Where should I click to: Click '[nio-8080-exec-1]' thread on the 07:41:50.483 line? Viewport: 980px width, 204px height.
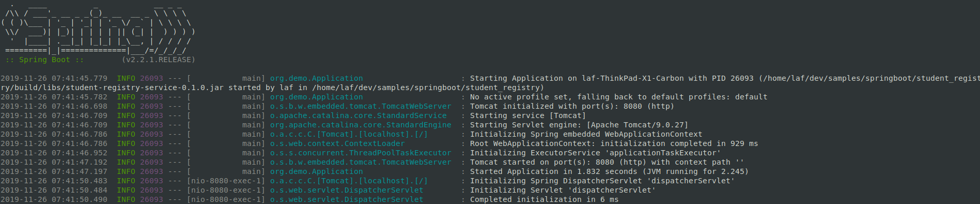[226, 181]
